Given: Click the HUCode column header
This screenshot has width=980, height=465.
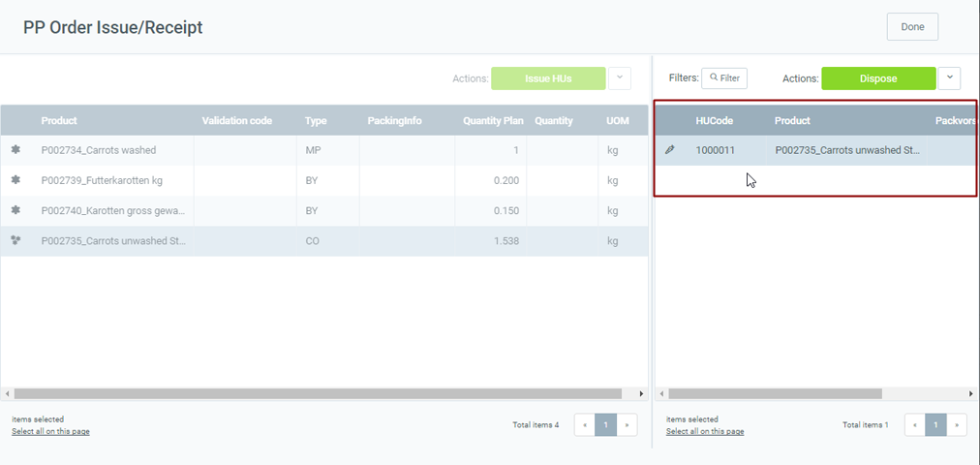Looking at the screenshot, I should (715, 121).
